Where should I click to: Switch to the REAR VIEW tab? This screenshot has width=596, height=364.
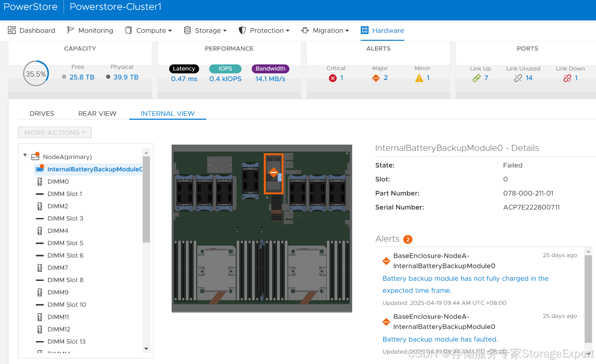(97, 113)
